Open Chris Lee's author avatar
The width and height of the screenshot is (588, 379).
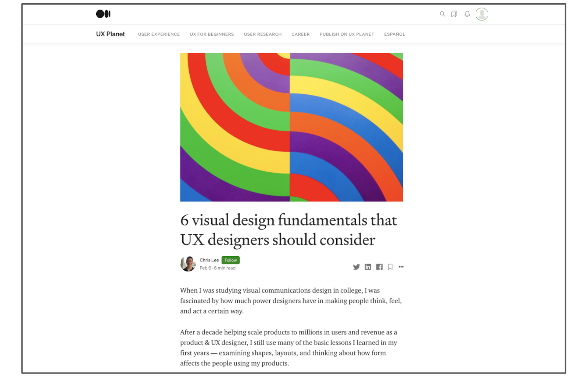[188, 264]
